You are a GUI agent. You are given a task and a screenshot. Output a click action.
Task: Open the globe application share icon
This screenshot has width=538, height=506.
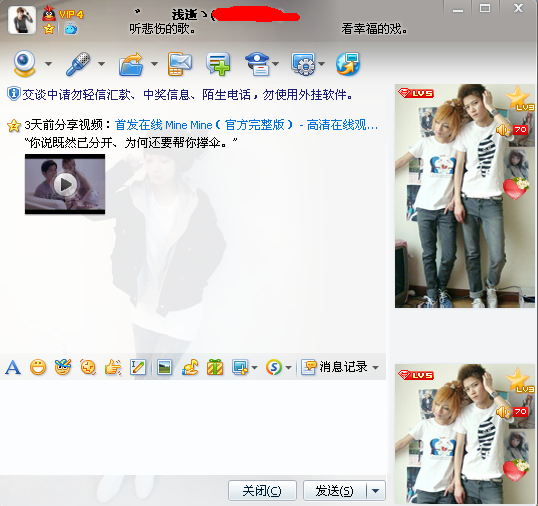348,64
